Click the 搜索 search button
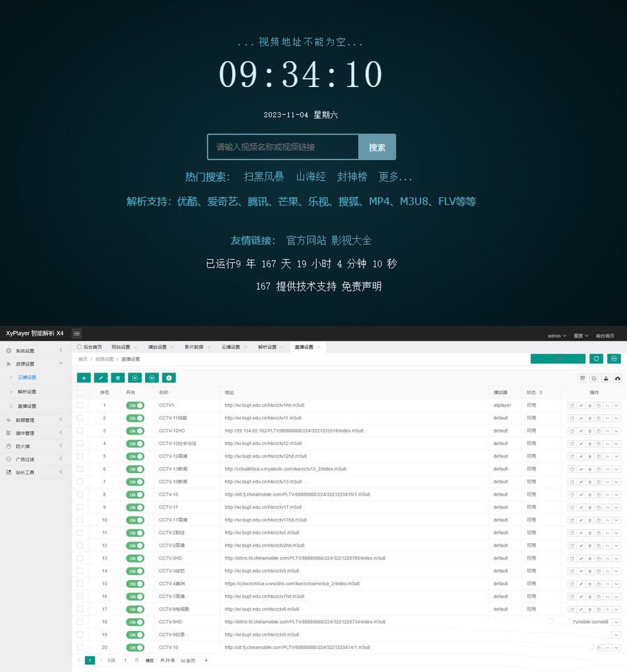The height and width of the screenshot is (672, 627). [378, 147]
